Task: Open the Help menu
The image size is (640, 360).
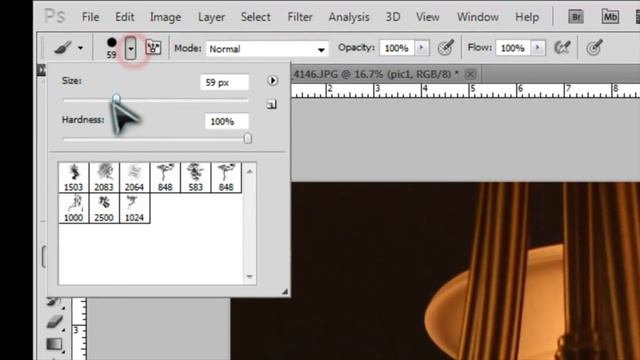Action: pos(527,17)
